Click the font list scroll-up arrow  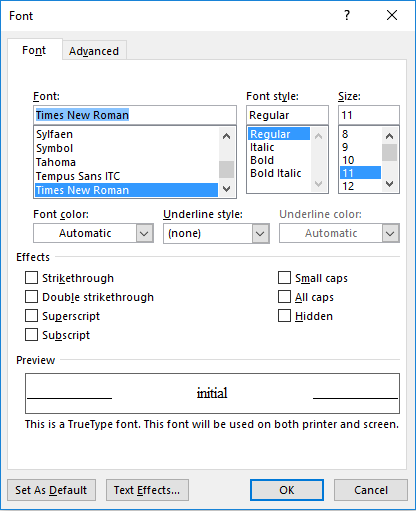pos(227,136)
